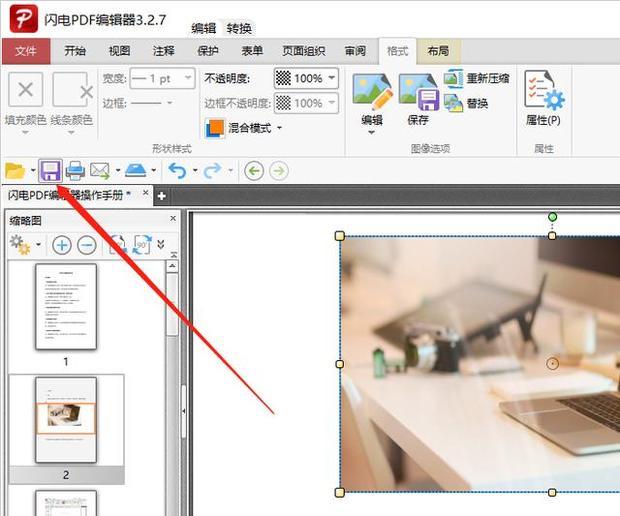Switch to the Review (审阅) ribbon tab
620x516 pixels.
pyautogui.click(x=355, y=51)
